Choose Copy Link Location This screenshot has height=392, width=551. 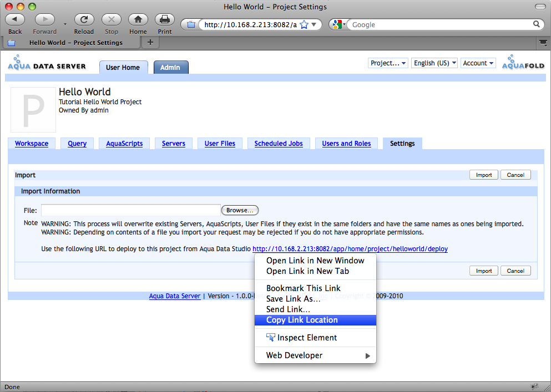(x=315, y=320)
